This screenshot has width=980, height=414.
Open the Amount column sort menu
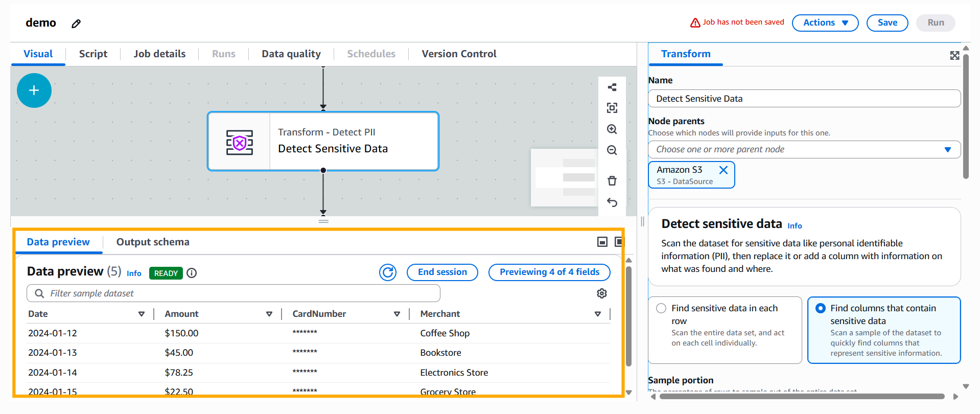click(x=269, y=314)
